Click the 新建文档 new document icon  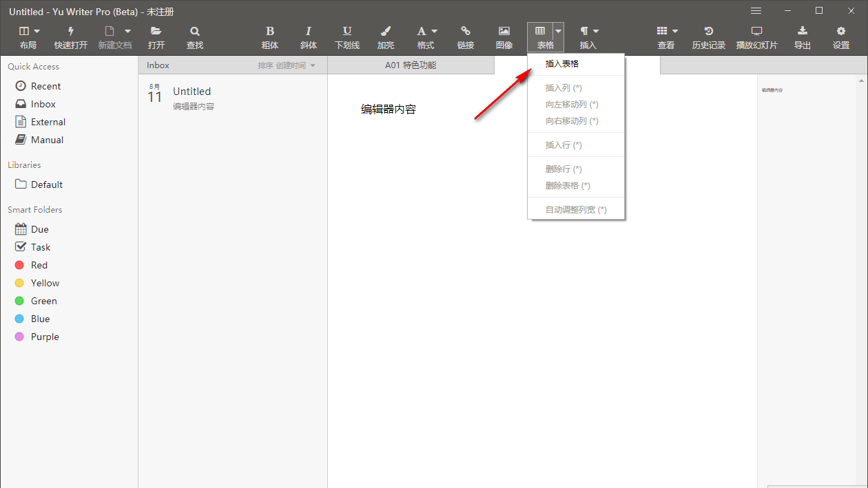pos(109,31)
